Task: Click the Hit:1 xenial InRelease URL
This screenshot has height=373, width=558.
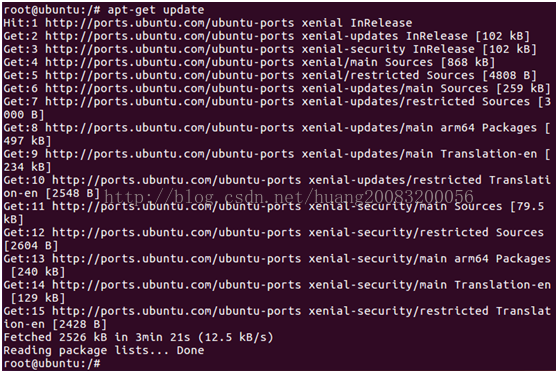Action: (170, 23)
